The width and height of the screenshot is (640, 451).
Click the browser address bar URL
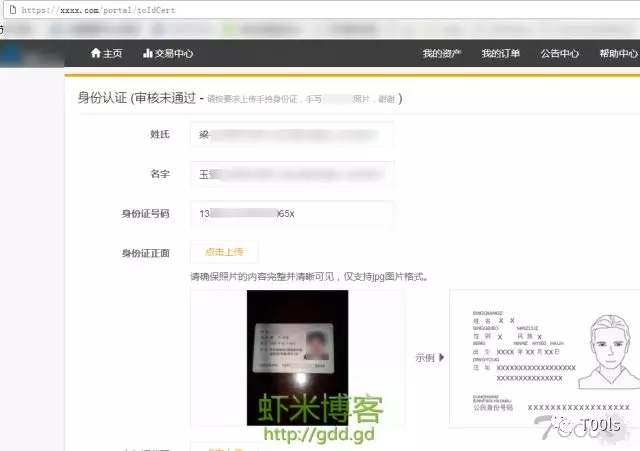[98, 10]
